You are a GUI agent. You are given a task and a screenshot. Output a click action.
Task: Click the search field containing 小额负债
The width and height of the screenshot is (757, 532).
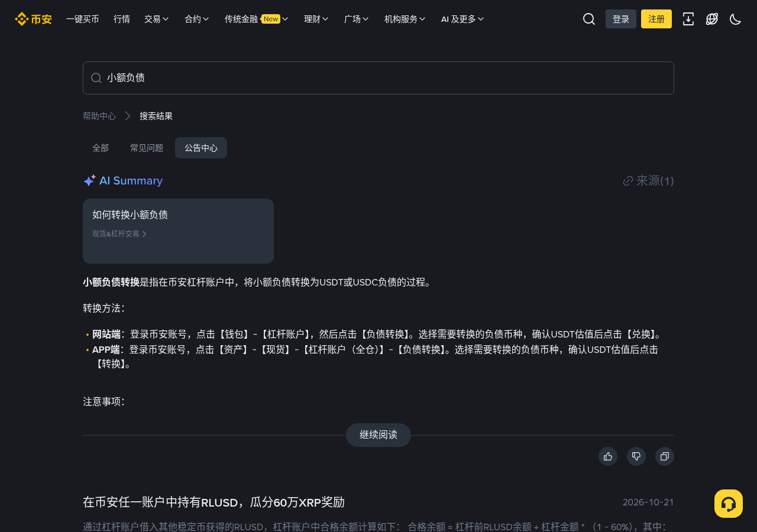(378, 78)
